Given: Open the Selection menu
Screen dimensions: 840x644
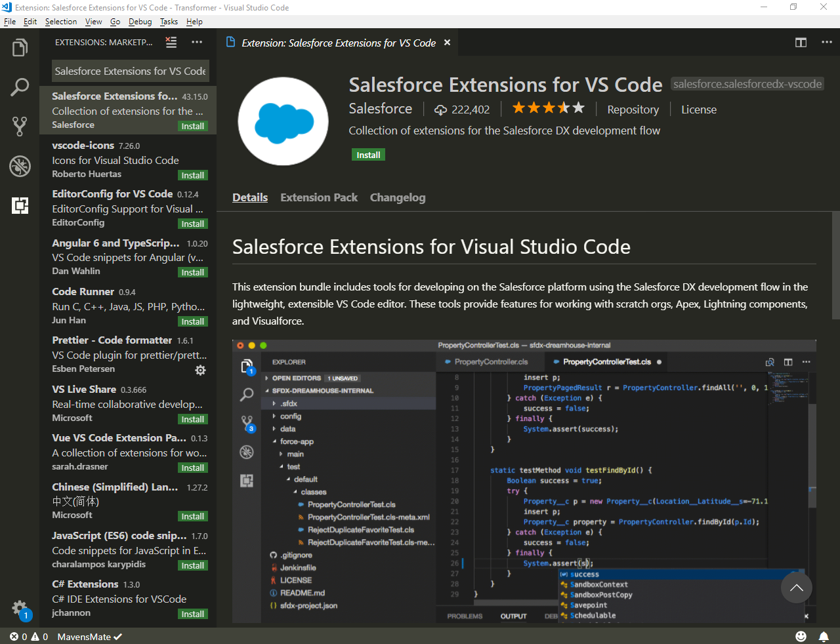Looking at the screenshot, I should coord(61,22).
